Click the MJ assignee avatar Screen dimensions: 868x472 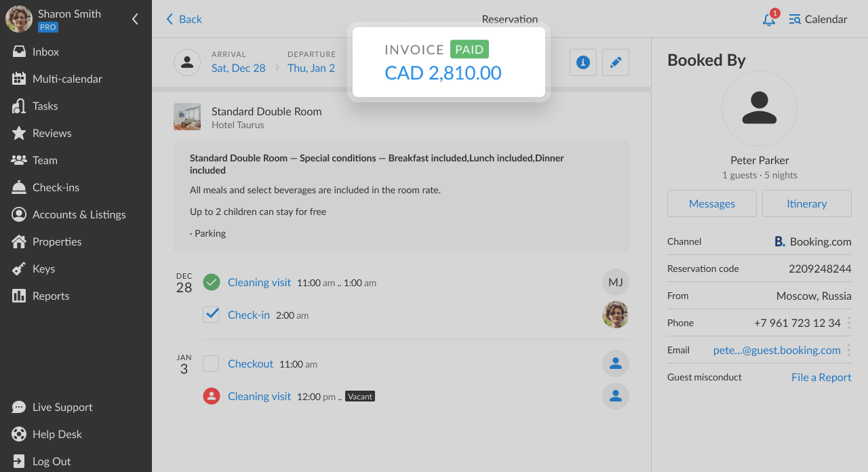click(616, 282)
